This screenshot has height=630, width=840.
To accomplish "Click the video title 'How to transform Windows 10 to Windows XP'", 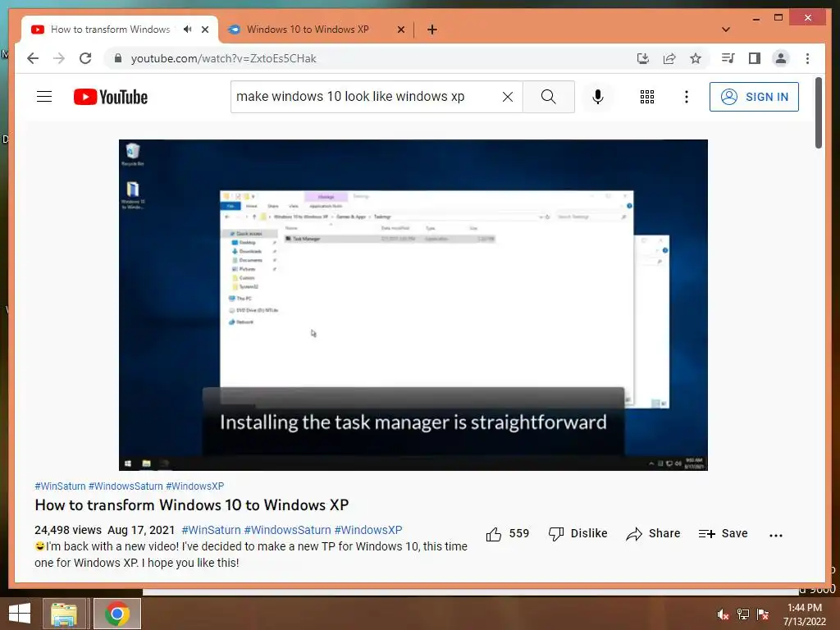I will tap(192, 505).
